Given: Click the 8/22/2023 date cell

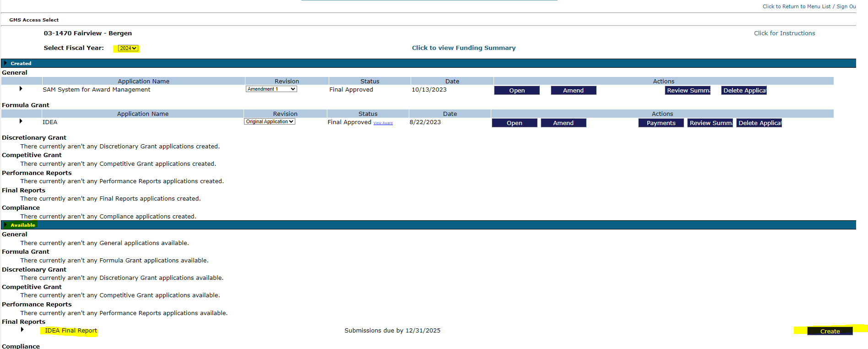Looking at the screenshot, I should click(x=425, y=122).
